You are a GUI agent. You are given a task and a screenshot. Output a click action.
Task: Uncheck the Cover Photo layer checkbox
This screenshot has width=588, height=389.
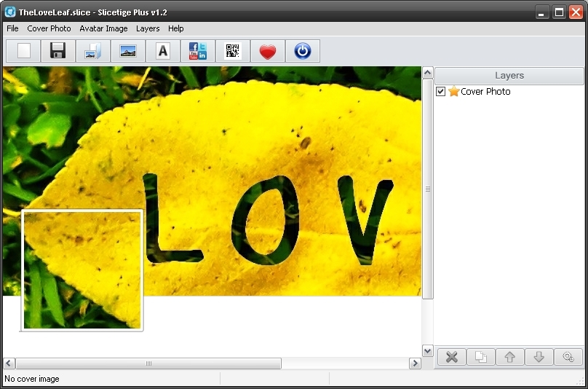pyautogui.click(x=440, y=92)
